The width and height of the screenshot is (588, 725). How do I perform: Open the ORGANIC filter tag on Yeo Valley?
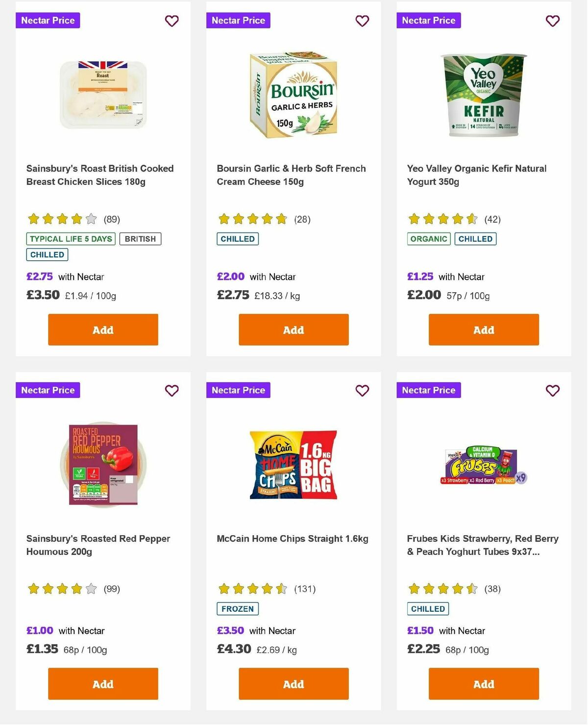point(429,239)
